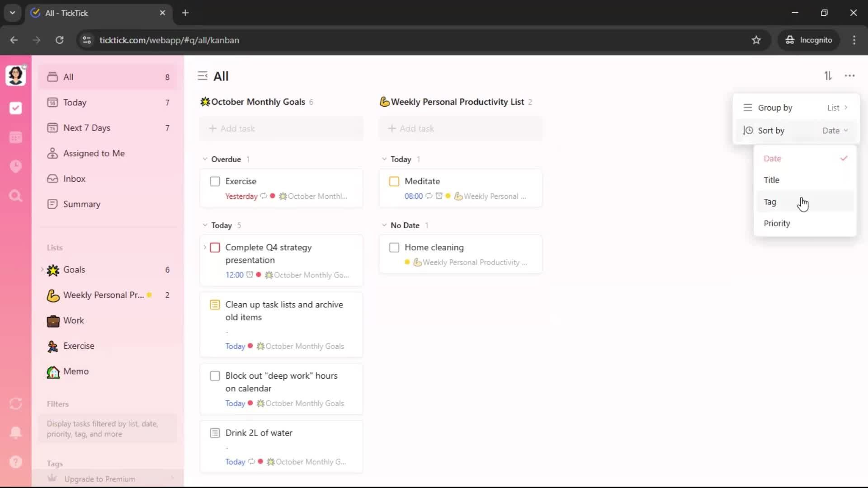The height and width of the screenshot is (488, 868).
Task: Collapse the Overdue section
Action: [x=205, y=159]
